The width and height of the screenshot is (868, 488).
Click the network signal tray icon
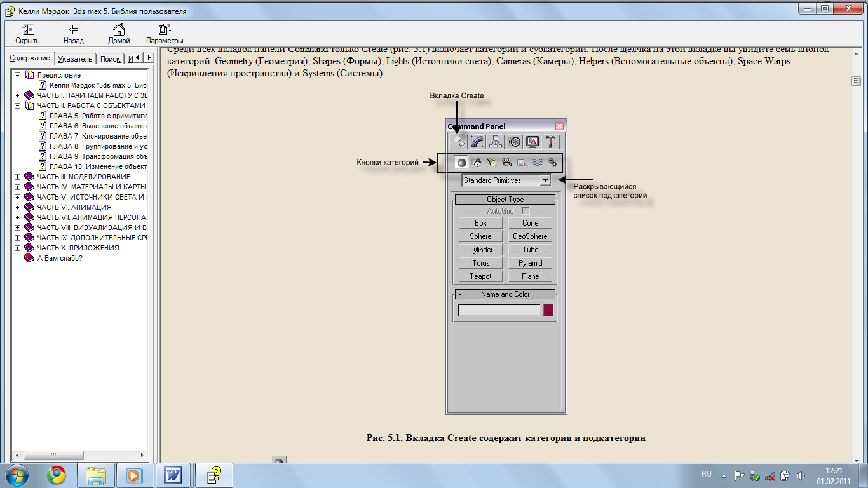(770, 475)
